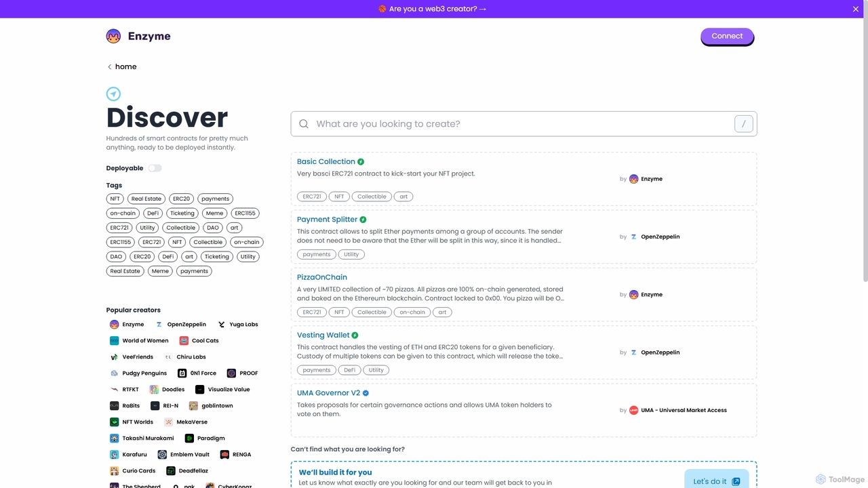The image size is (868, 488).
Task: Click the slash shortcut key in search bar
Action: click(744, 124)
